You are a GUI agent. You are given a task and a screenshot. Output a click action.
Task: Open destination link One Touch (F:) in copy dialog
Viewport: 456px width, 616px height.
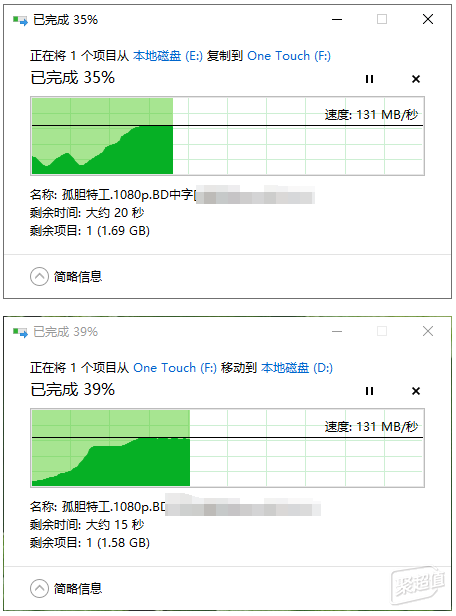pyautogui.click(x=289, y=56)
